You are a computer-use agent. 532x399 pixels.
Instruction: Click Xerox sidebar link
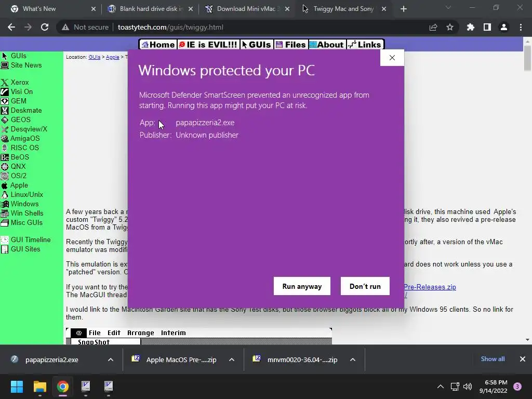[19, 82]
